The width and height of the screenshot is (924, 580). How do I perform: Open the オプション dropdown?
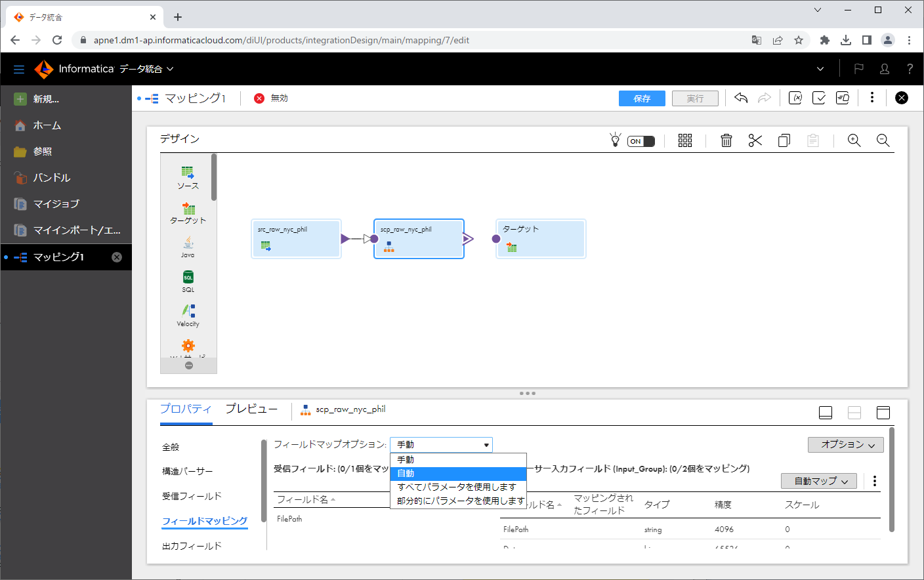(845, 444)
